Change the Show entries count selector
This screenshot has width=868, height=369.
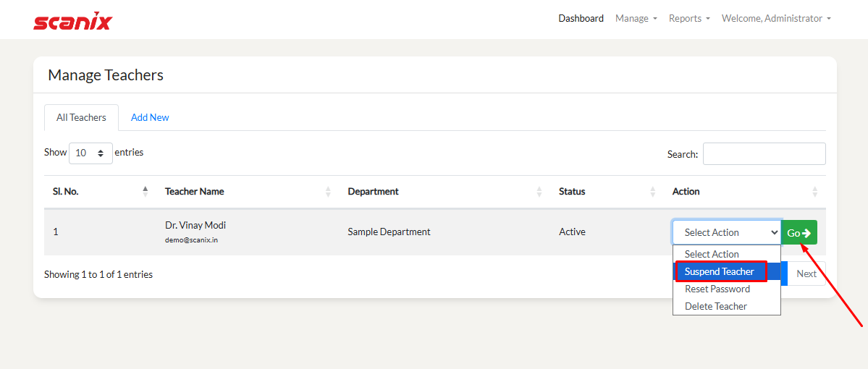[90, 153]
